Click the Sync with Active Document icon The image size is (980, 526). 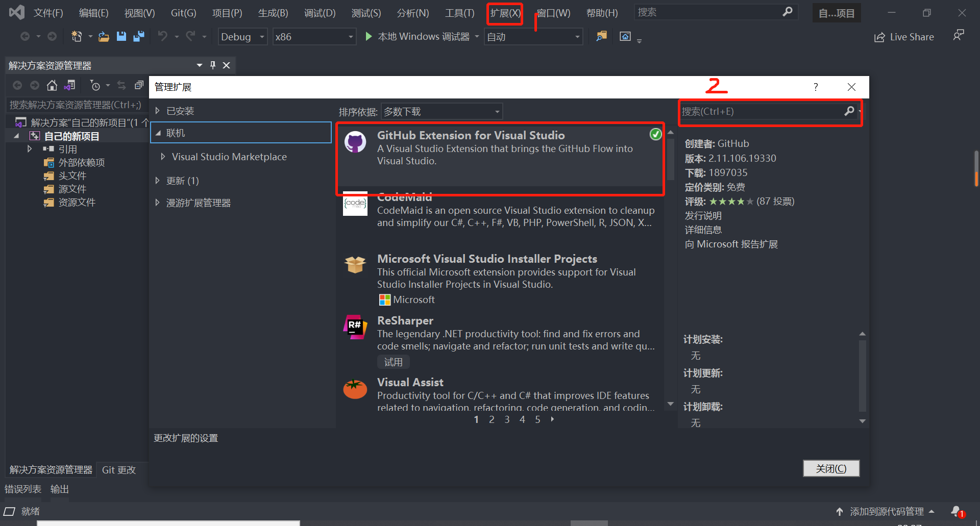click(x=121, y=85)
